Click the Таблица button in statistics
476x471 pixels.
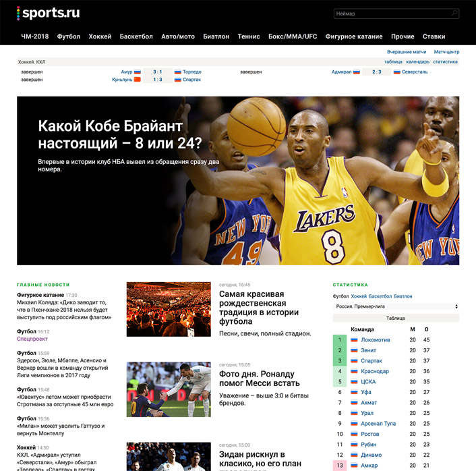(396, 318)
